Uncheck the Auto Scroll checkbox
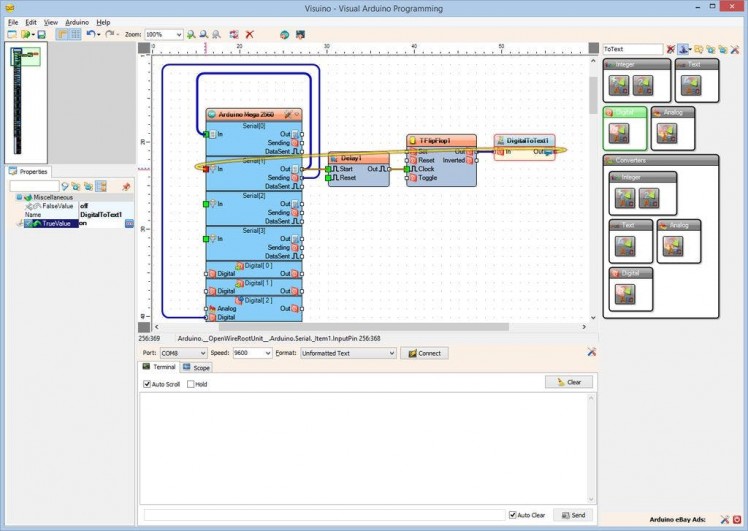 pyautogui.click(x=147, y=384)
